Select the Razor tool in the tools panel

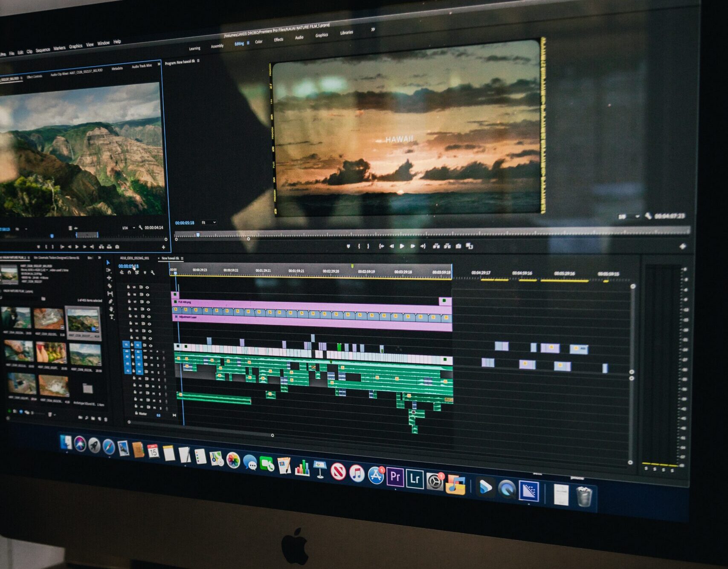pos(110,286)
